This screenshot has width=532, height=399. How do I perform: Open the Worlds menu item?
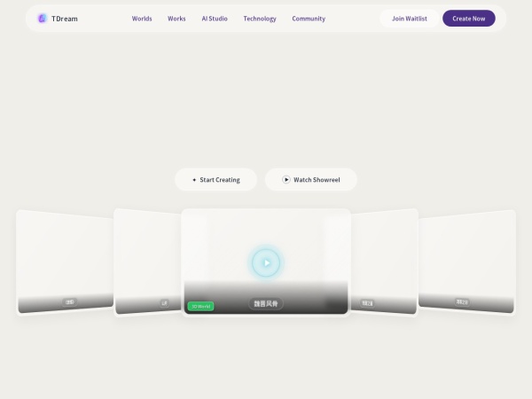[x=142, y=19]
